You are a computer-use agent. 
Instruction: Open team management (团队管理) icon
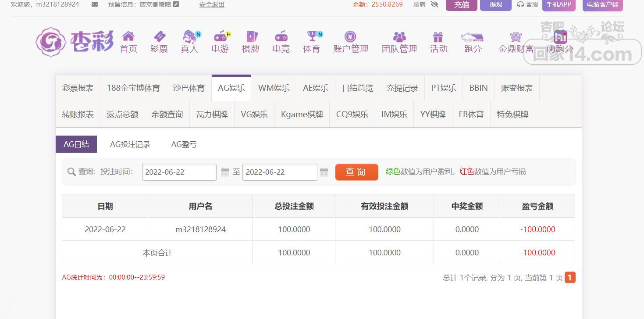tap(399, 36)
